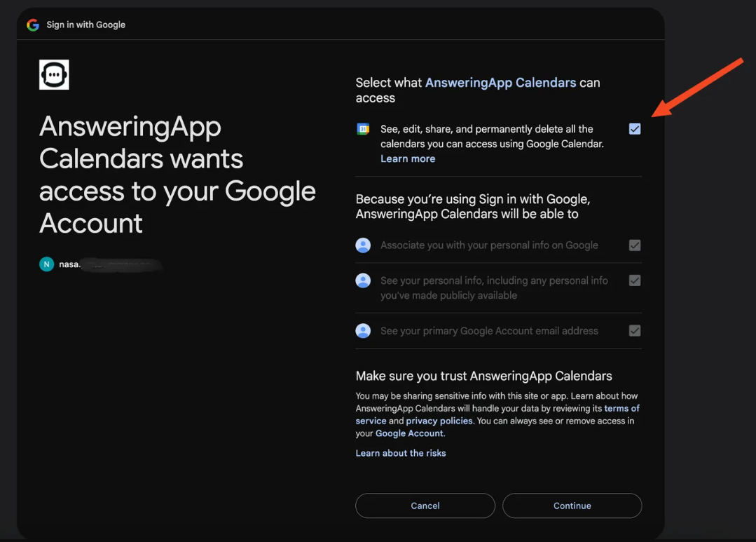Click 'You may be sharing sensitive info' paragraph
This screenshot has height=542, width=756.
497,414
